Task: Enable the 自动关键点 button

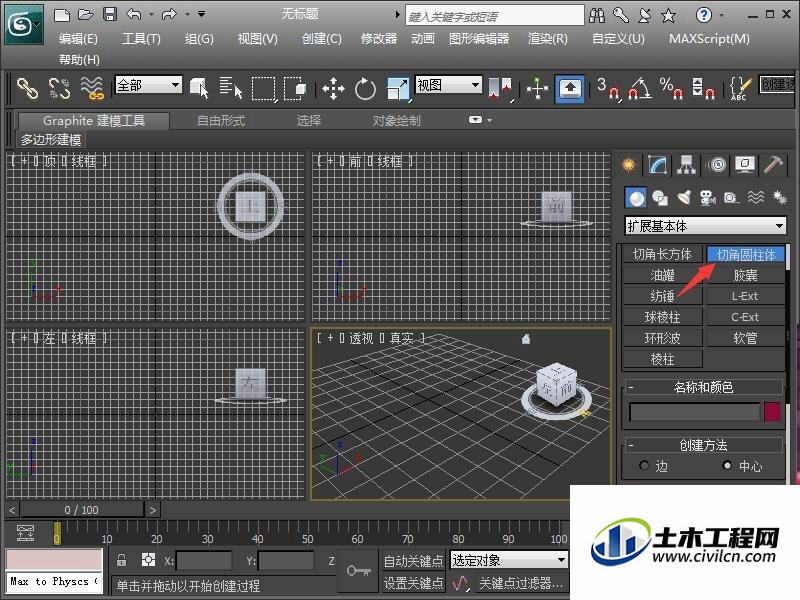Action: [x=413, y=561]
